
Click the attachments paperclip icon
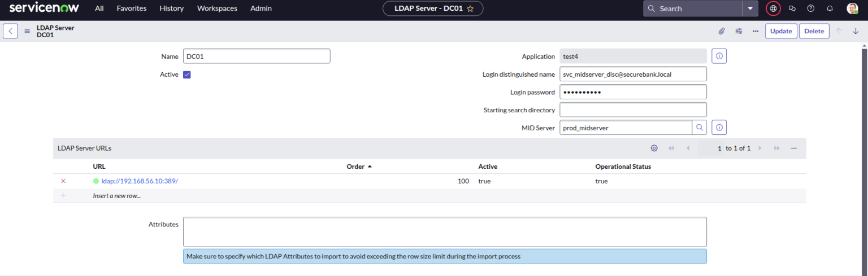point(722,31)
